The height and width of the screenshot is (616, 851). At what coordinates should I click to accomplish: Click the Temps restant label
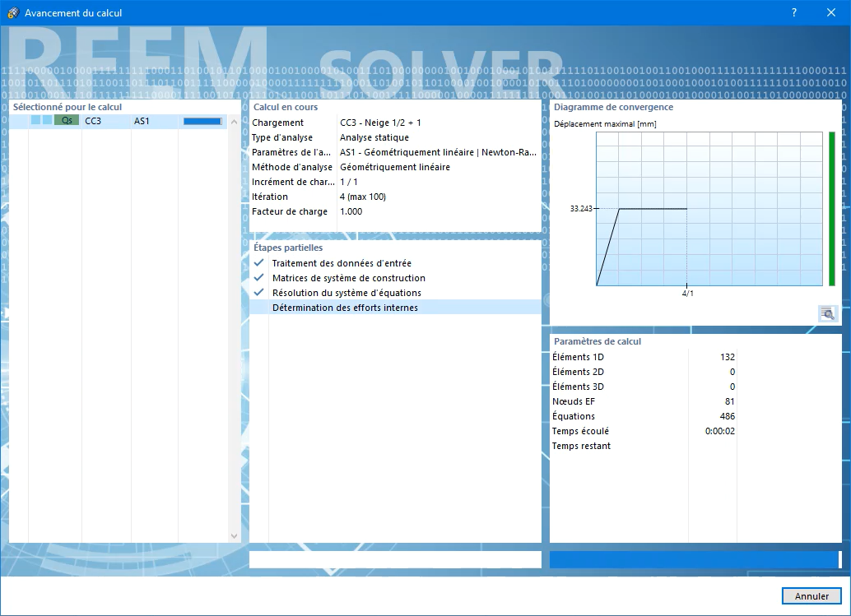coord(581,446)
